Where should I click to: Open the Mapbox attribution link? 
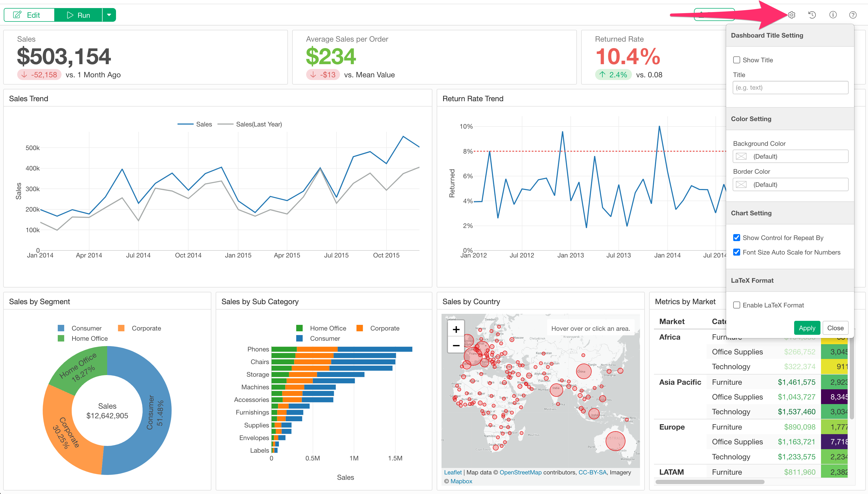click(461, 481)
